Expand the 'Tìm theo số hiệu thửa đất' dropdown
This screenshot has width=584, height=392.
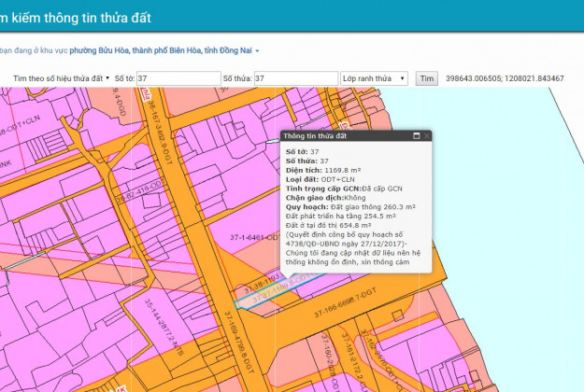pyautogui.click(x=62, y=78)
